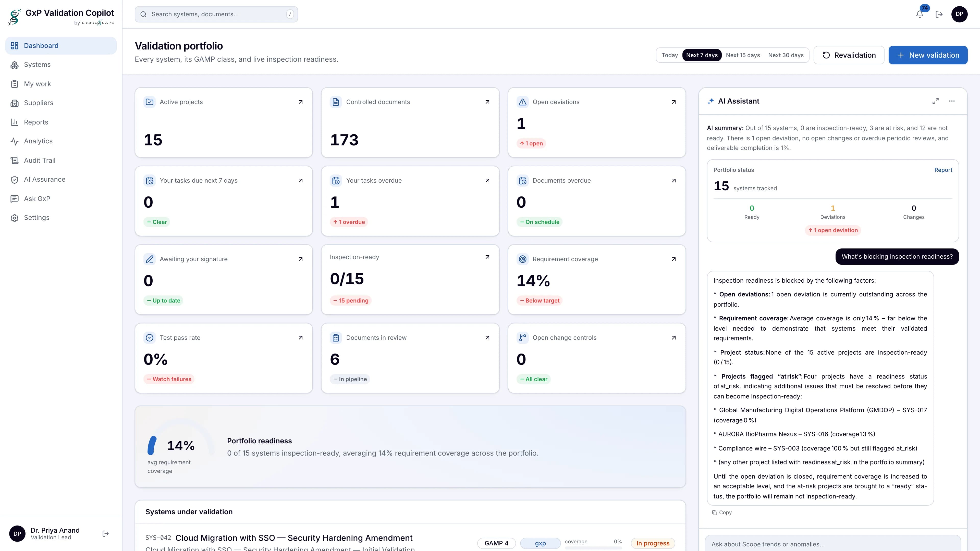The image size is (980, 551).
Task: Open My work in sidebar
Action: pyautogui.click(x=61, y=84)
